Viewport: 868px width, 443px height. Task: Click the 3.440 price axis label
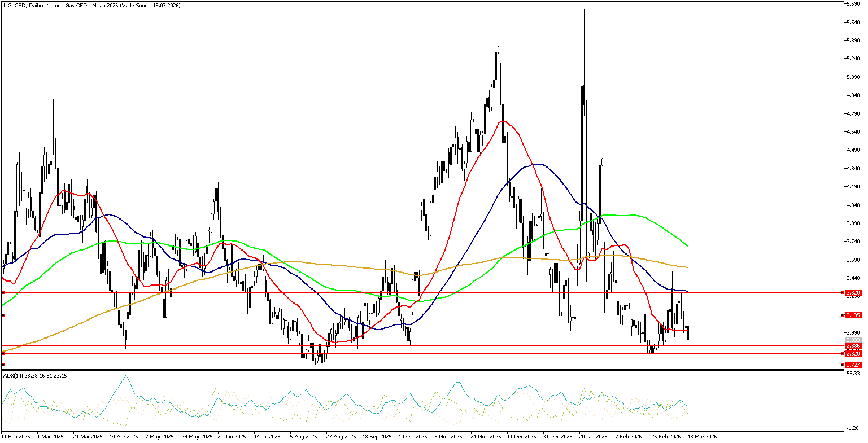point(853,278)
